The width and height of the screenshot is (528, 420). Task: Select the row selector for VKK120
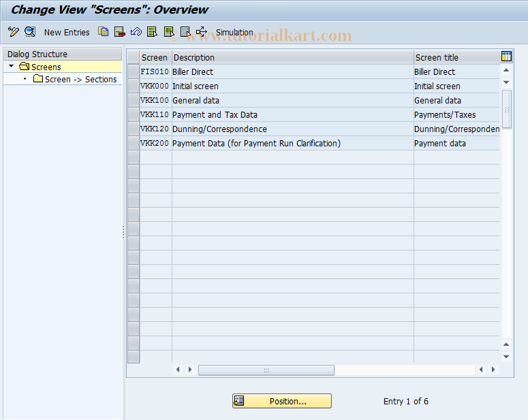134,129
